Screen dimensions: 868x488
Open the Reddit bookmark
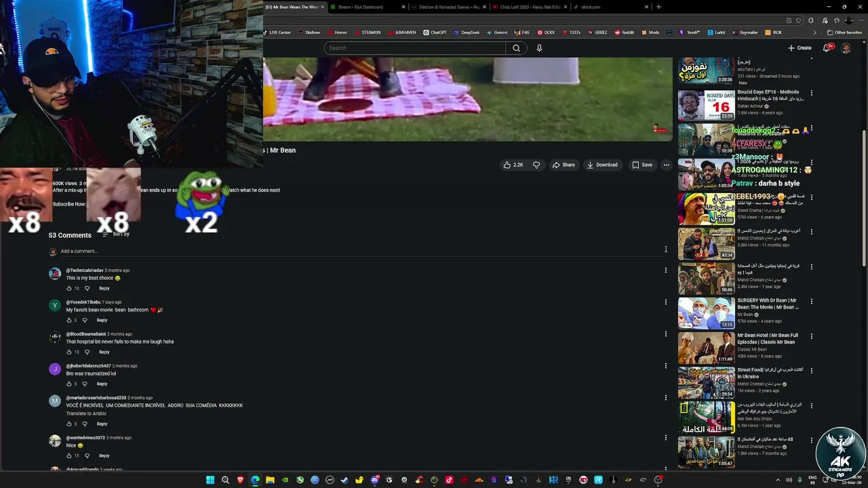pyautogui.click(x=624, y=33)
